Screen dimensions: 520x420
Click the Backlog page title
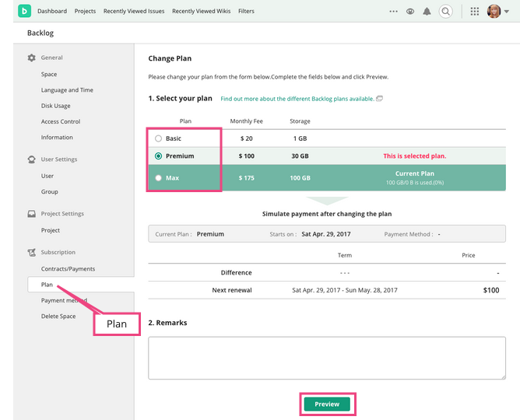[40, 33]
